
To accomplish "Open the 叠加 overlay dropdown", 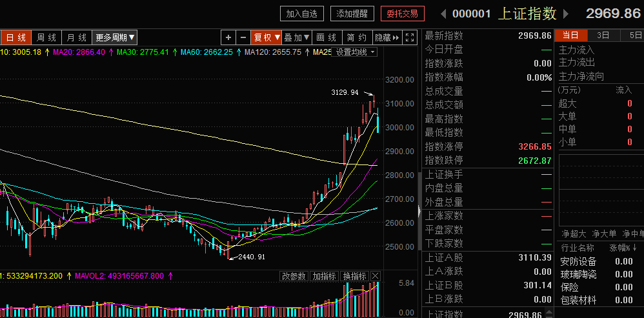I will 297,38.
